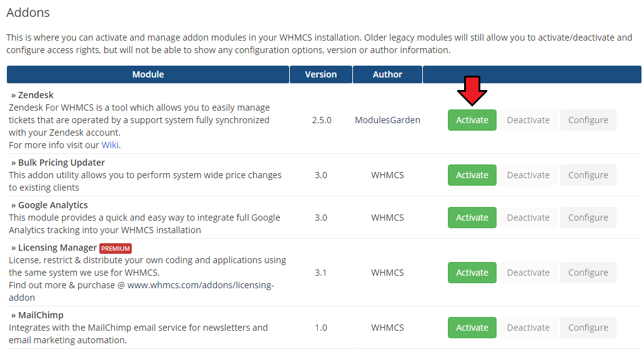Screen dimensions: 644x352
Task: Click Deactivate for MailChimp
Action: click(x=528, y=328)
